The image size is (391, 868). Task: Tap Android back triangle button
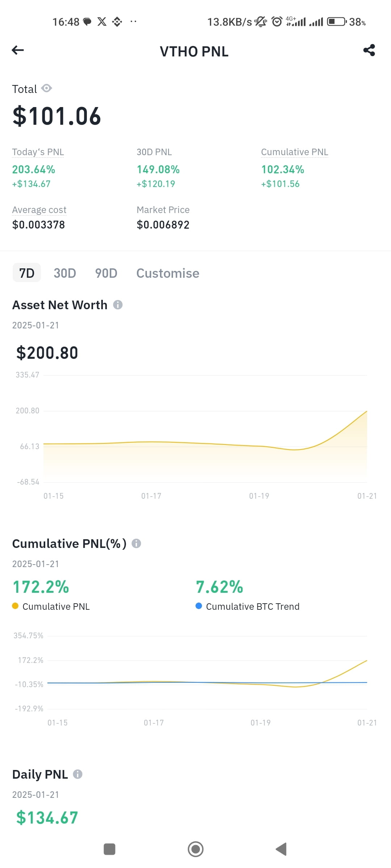281,849
